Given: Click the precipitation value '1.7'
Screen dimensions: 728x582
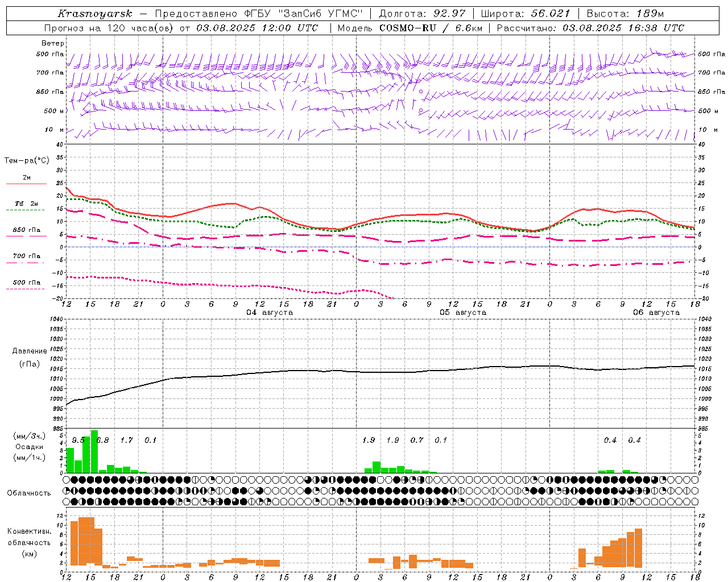Looking at the screenshot, I should click(127, 440).
